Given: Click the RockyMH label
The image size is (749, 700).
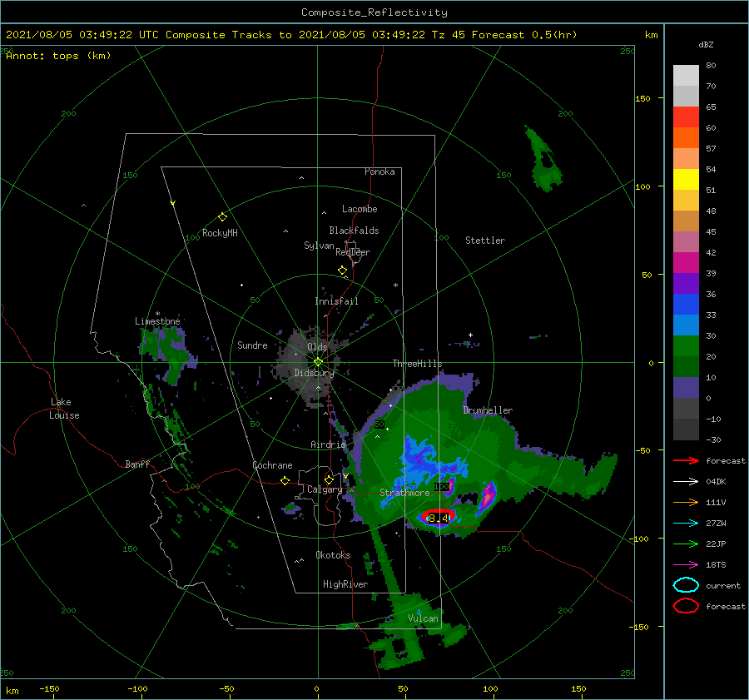Looking at the screenshot, I should [x=220, y=233].
